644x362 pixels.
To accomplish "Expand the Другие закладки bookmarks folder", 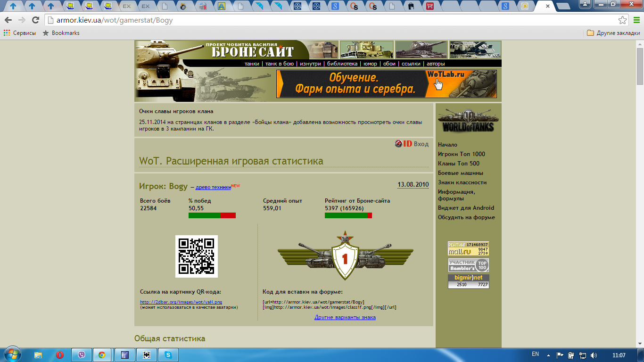I will [x=613, y=33].
